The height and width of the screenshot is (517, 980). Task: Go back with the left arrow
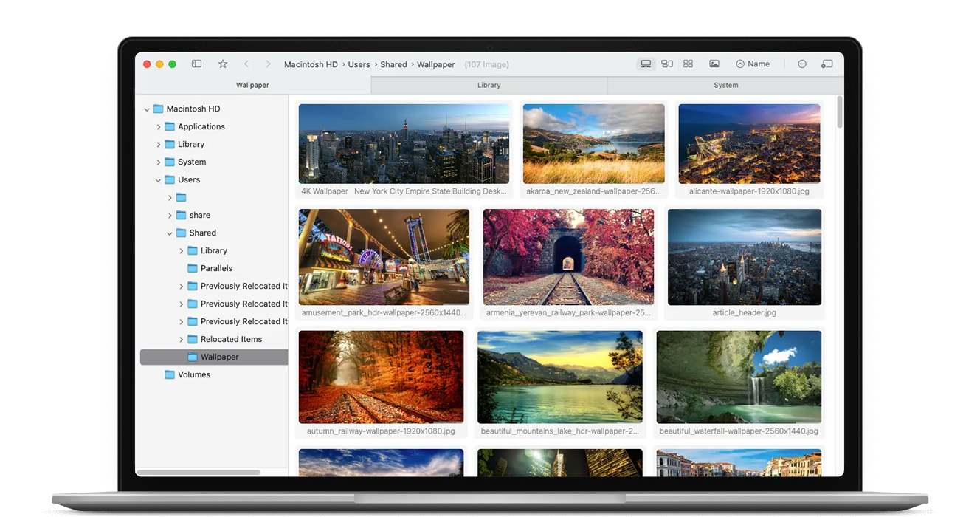point(246,64)
